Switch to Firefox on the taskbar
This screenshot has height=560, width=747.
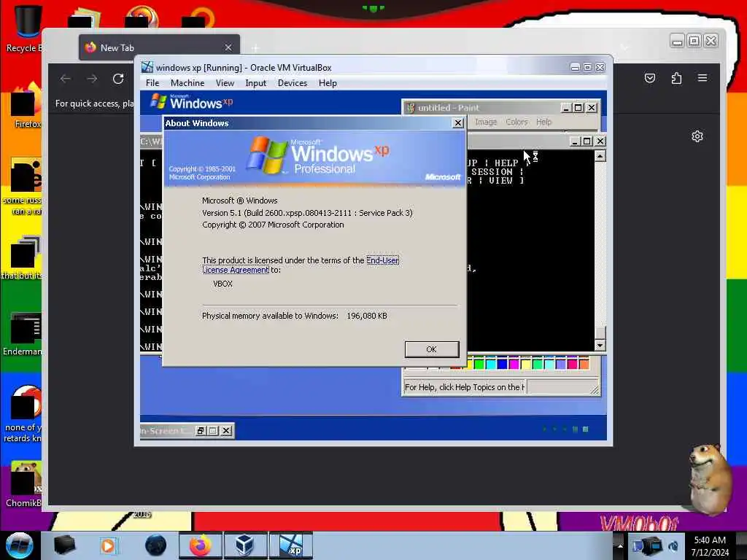[201, 545]
